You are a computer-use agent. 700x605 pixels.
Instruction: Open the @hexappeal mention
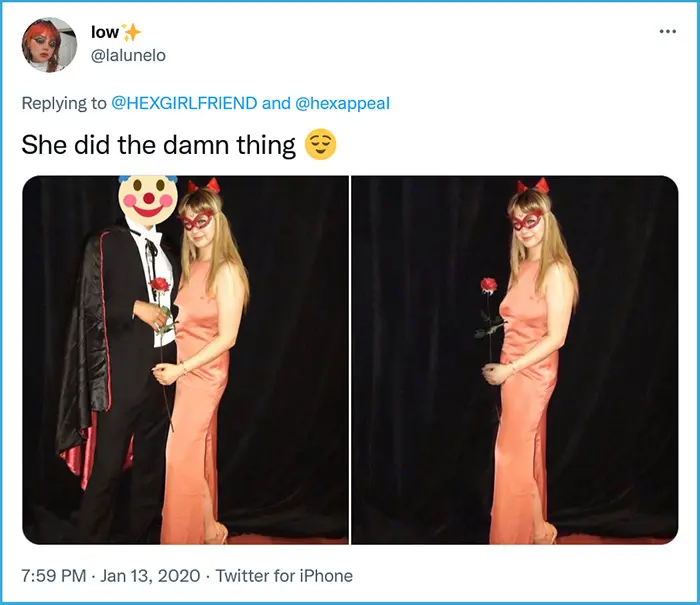(342, 103)
